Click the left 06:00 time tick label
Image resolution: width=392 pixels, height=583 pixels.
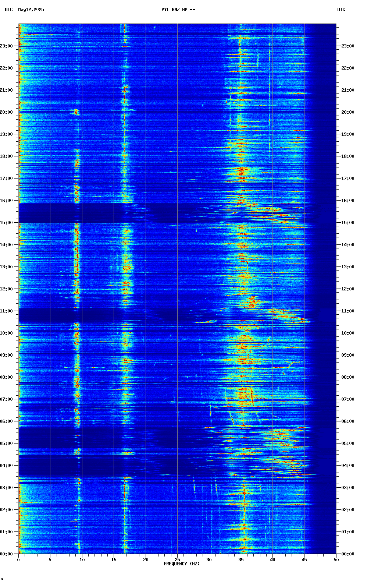point(6,421)
